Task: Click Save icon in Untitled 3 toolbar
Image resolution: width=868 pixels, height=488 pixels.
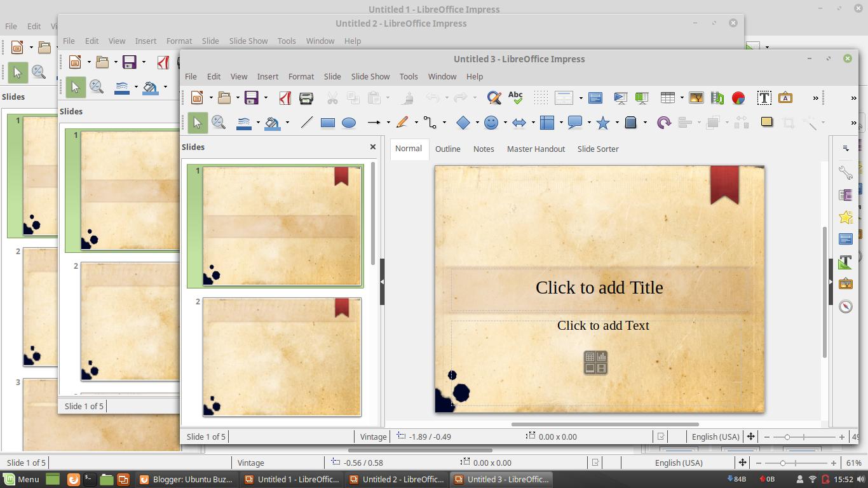Action: pos(252,98)
